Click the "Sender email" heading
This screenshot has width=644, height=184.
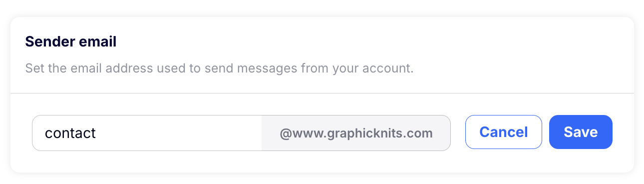pyautogui.click(x=71, y=42)
